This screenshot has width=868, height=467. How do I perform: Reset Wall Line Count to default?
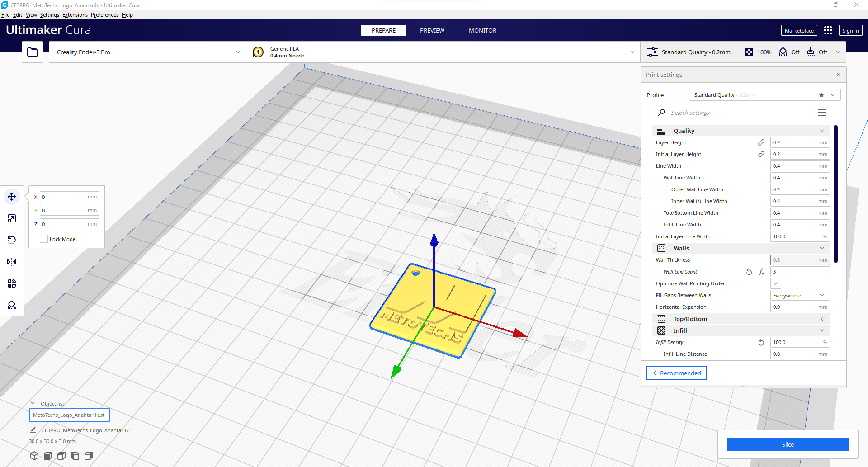pyautogui.click(x=749, y=272)
